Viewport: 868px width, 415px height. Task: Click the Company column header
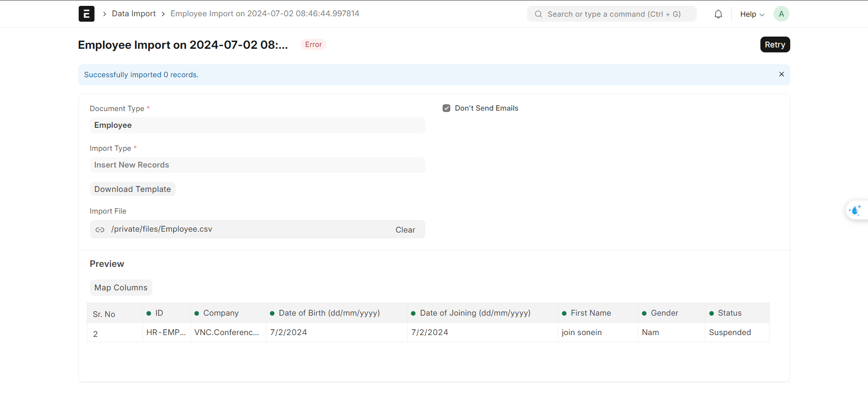point(228,313)
